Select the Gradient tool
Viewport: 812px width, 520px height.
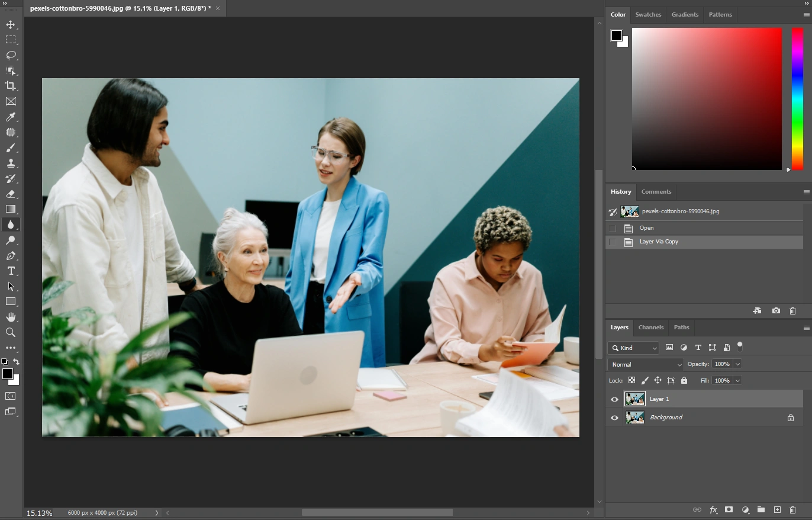(x=11, y=209)
